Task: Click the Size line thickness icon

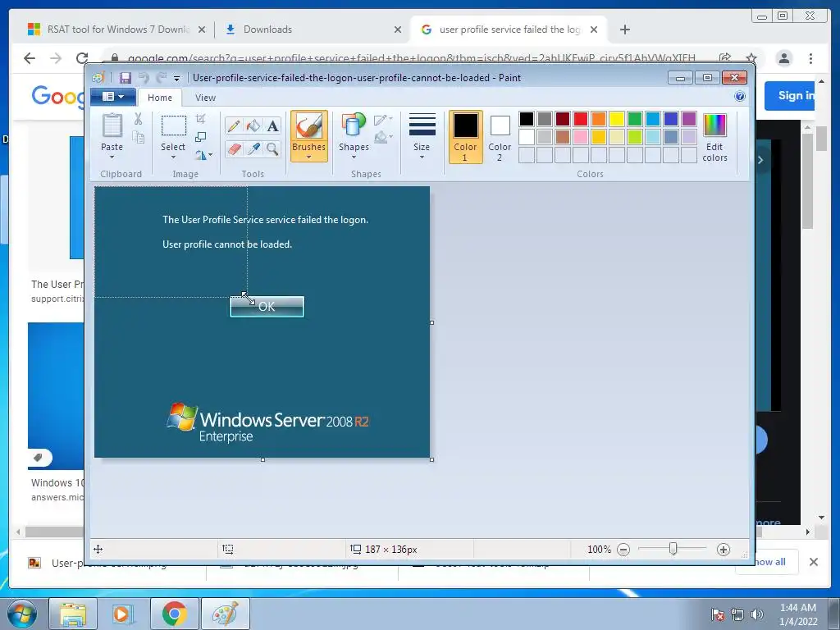Action: [x=422, y=125]
